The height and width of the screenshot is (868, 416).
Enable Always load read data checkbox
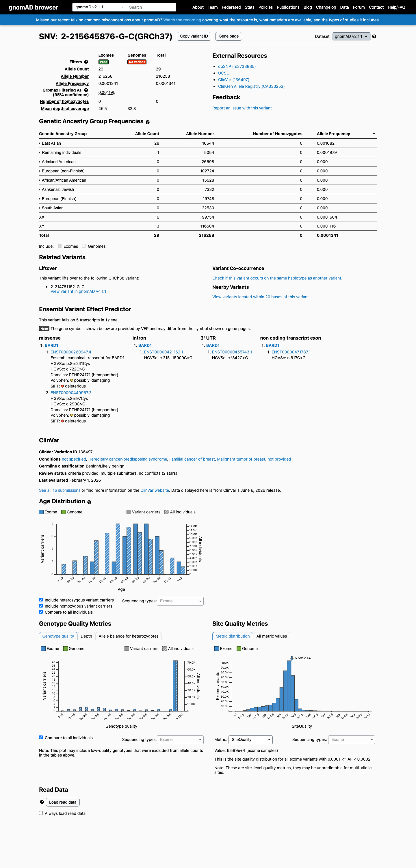pyautogui.click(x=41, y=813)
